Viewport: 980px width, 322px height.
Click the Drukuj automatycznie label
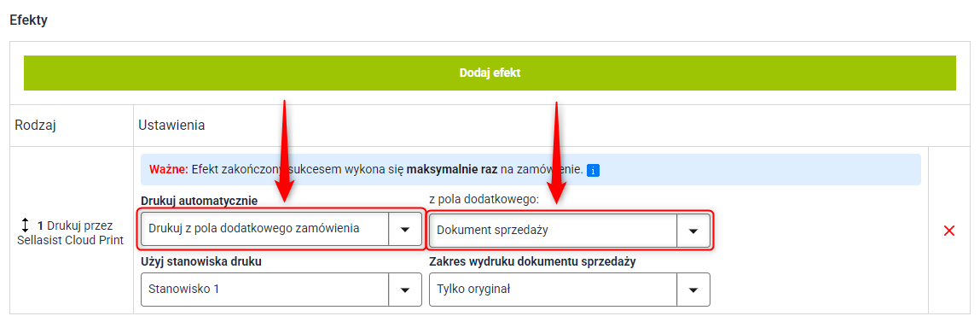pos(200,200)
